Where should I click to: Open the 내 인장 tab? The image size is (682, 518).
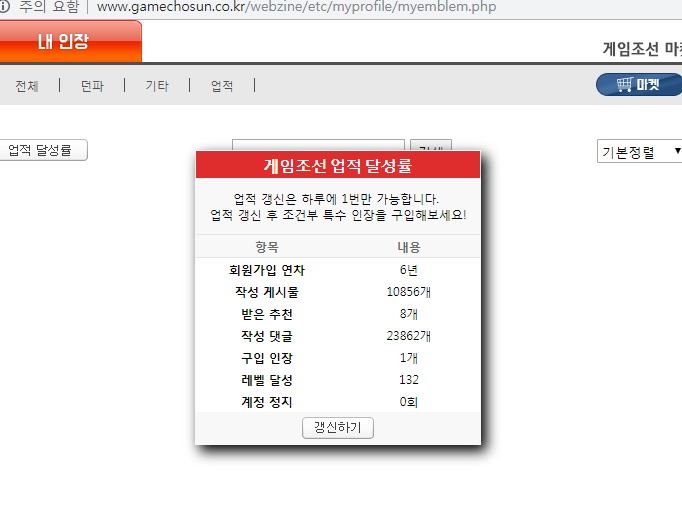point(64,42)
